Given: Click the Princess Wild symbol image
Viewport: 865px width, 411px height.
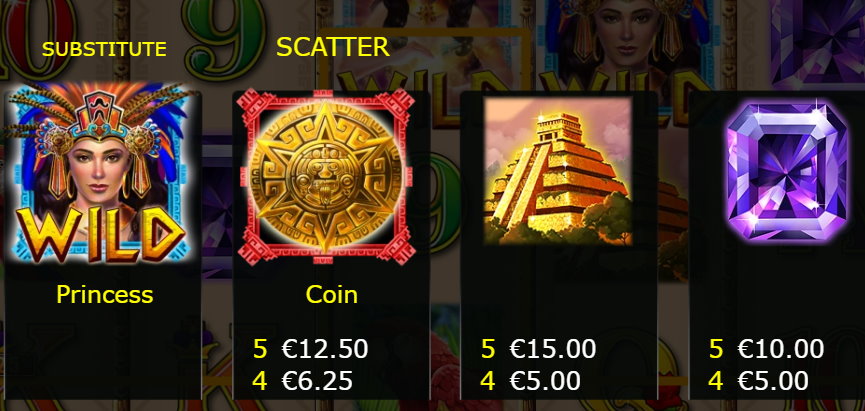Looking at the screenshot, I should tap(102, 173).
